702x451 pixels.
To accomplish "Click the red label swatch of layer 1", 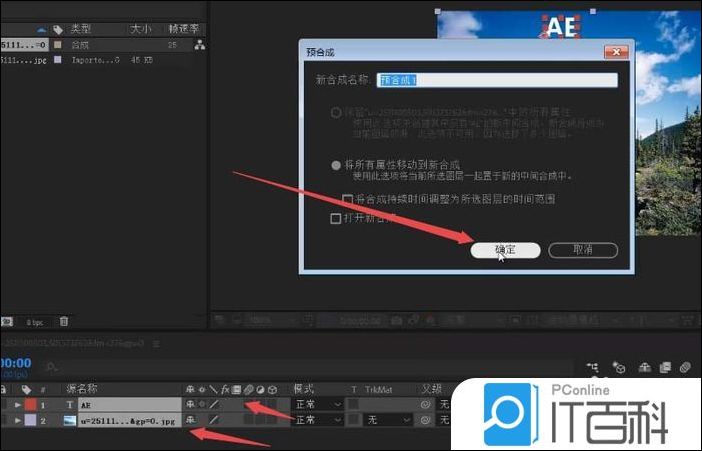I will [x=30, y=404].
